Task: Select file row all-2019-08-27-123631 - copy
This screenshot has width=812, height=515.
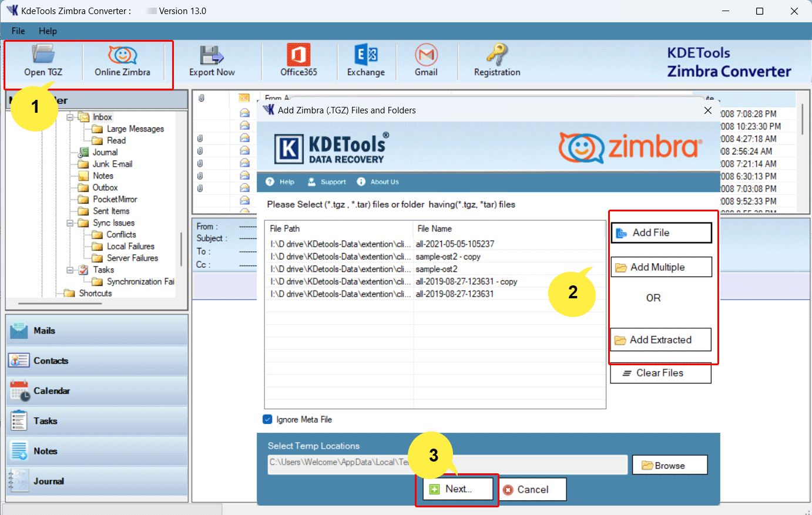Action: [435, 281]
